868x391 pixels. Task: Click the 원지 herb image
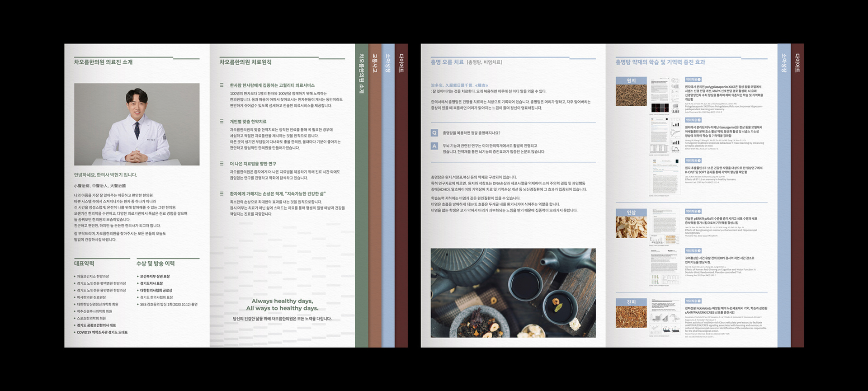coord(631,92)
